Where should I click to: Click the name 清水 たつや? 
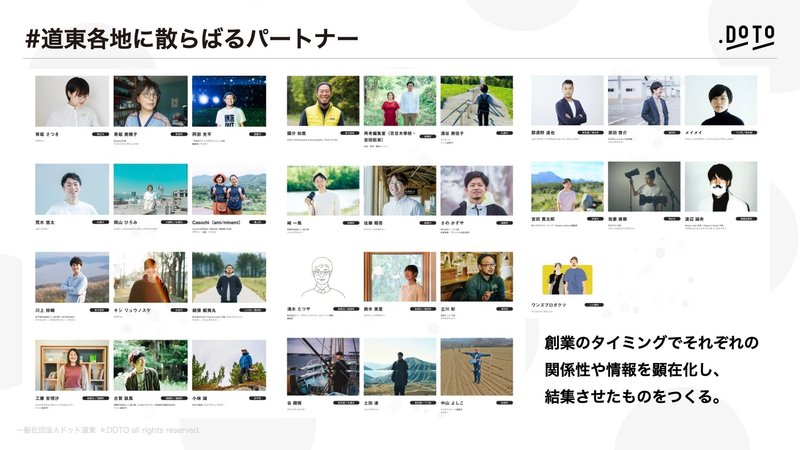coord(298,309)
